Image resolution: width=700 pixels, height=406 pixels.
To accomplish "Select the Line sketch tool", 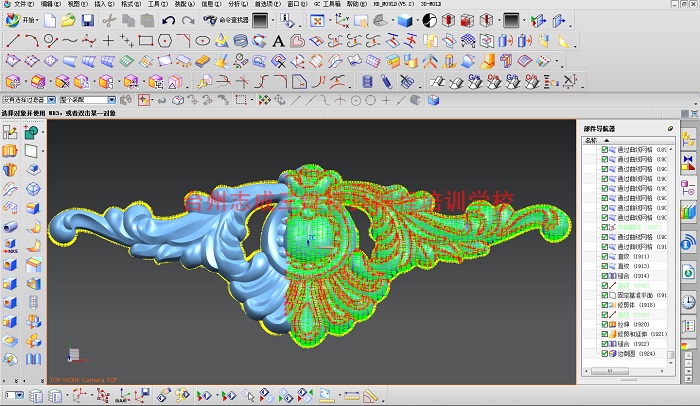I will click(x=13, y=41).
